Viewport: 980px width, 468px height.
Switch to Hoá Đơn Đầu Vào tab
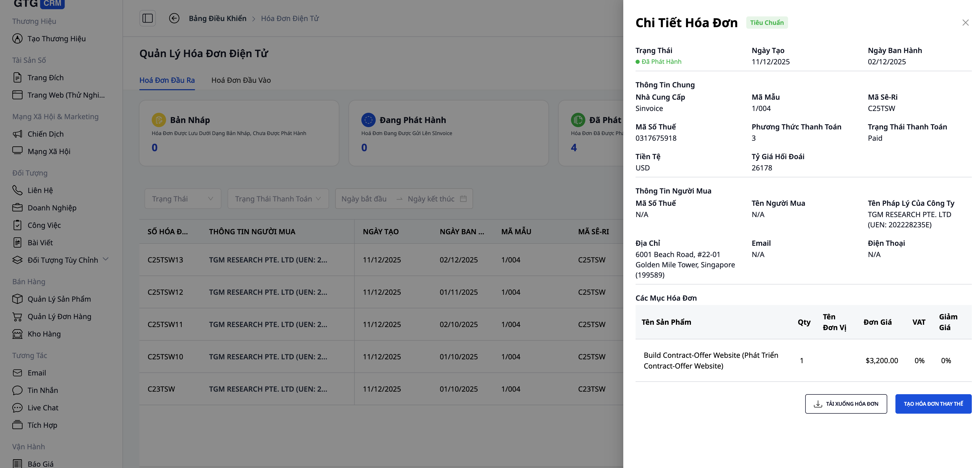click(x=241, y=80)
